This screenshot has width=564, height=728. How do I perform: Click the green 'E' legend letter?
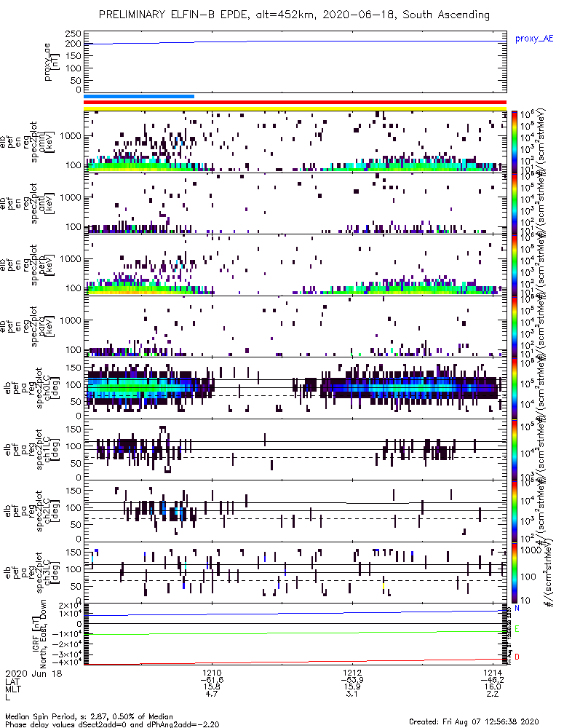coord(517,629)
